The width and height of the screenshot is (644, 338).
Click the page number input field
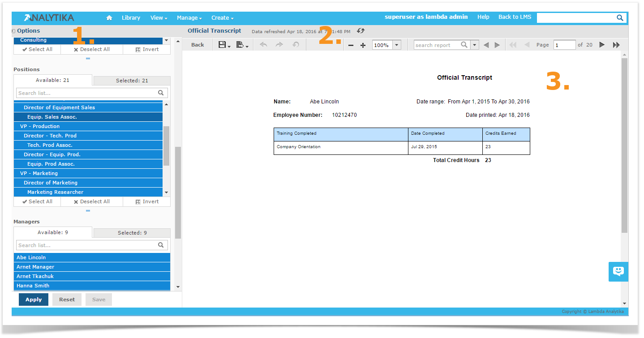coord(564,45)
